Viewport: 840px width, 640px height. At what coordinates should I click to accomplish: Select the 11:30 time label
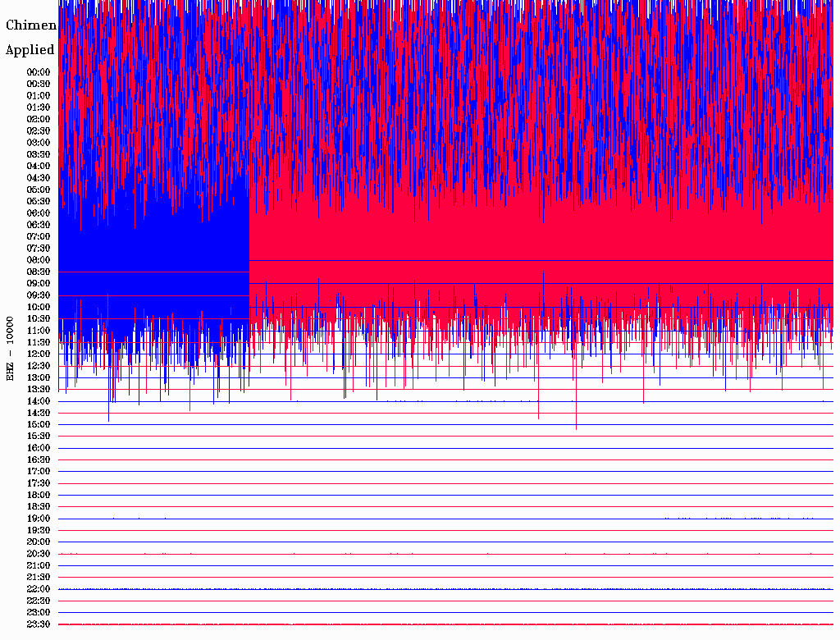coord(39,342)
